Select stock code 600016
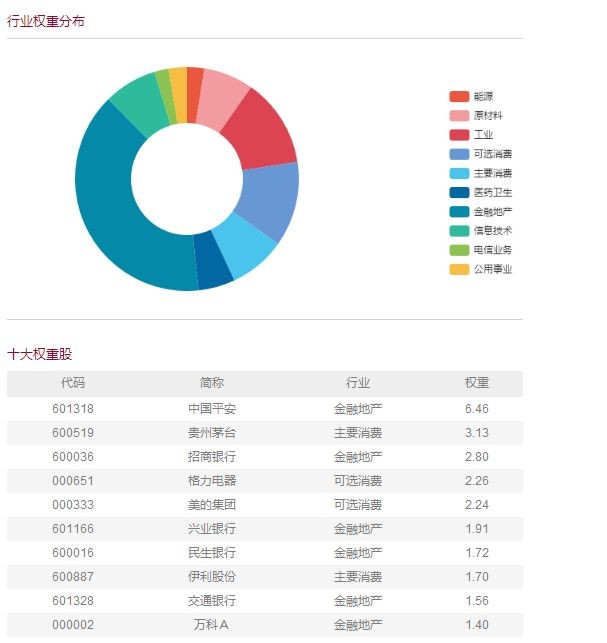 pyautogui.click(x=73, y=553)
